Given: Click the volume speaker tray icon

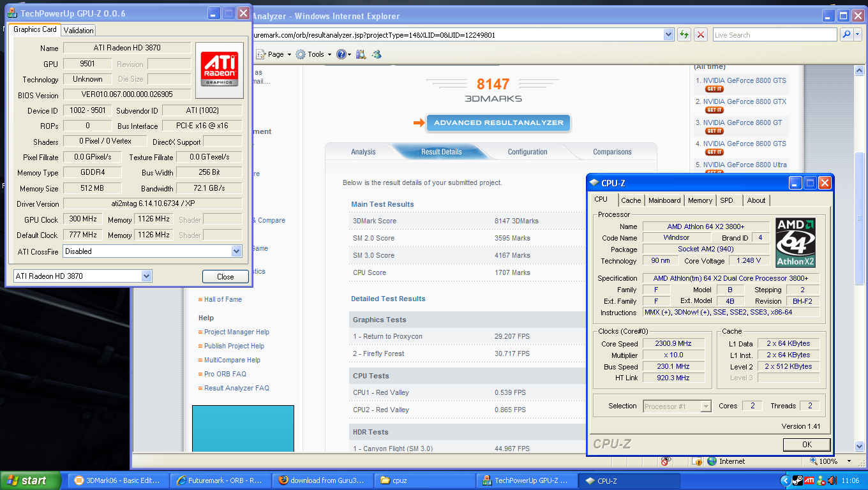Looking at the screenshot, I should [832, 480].
